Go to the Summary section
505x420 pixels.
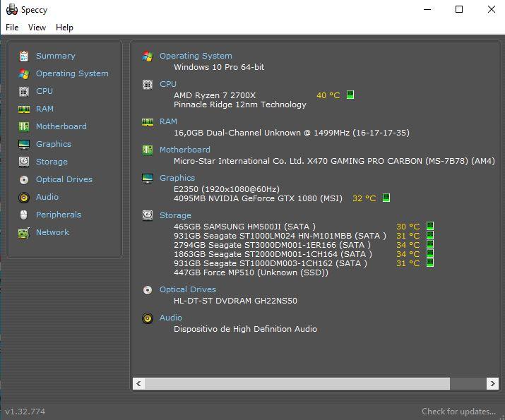(55, 56)
